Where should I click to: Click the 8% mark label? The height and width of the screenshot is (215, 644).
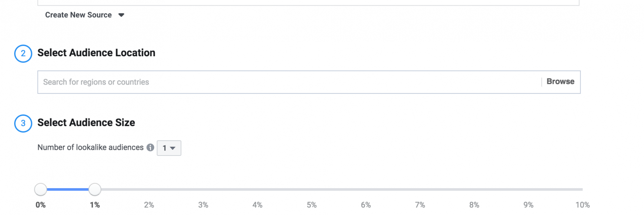pos(474,205)
